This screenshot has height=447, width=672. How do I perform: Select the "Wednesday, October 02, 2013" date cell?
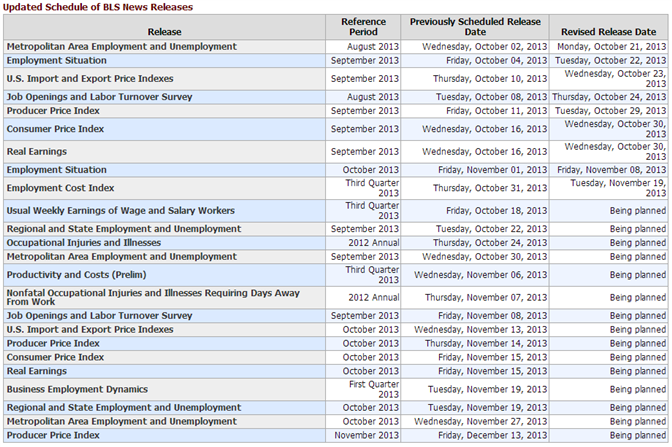coord(485,46)
